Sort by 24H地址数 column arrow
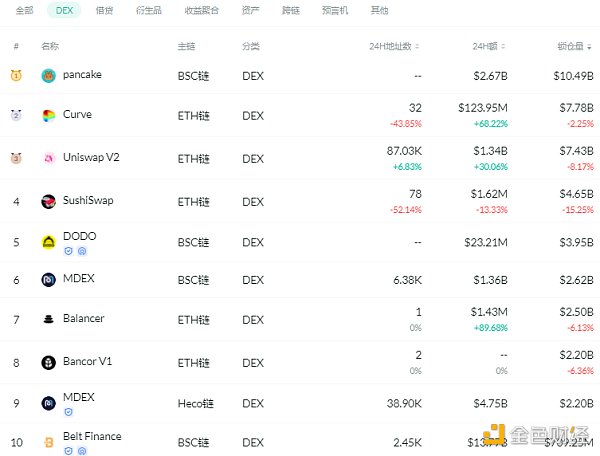Image resolution: width=600 pixels, height=456 pixels. [x=417, y=47]
